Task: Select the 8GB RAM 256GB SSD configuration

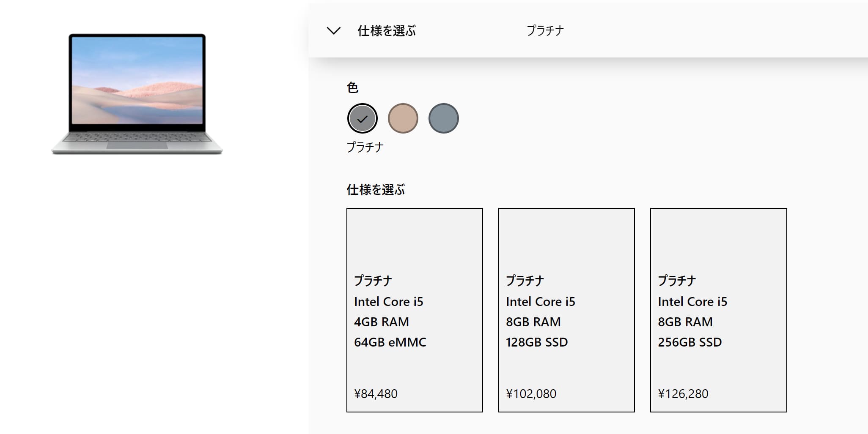Action: pos(719,310)
